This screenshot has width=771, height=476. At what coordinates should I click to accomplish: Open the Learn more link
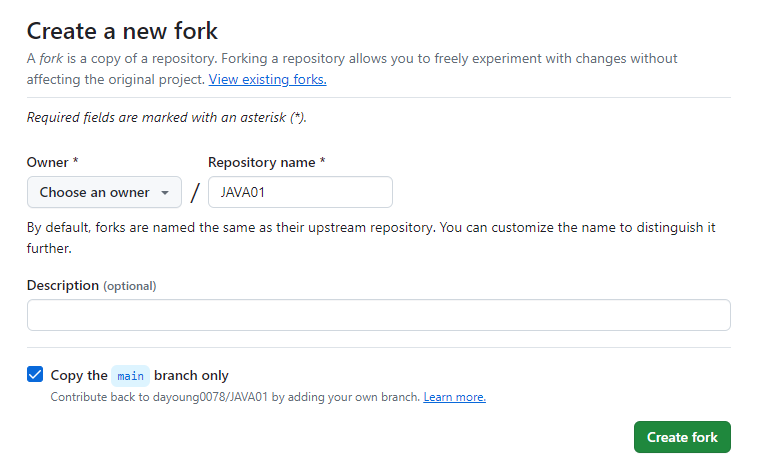[454, 397]
